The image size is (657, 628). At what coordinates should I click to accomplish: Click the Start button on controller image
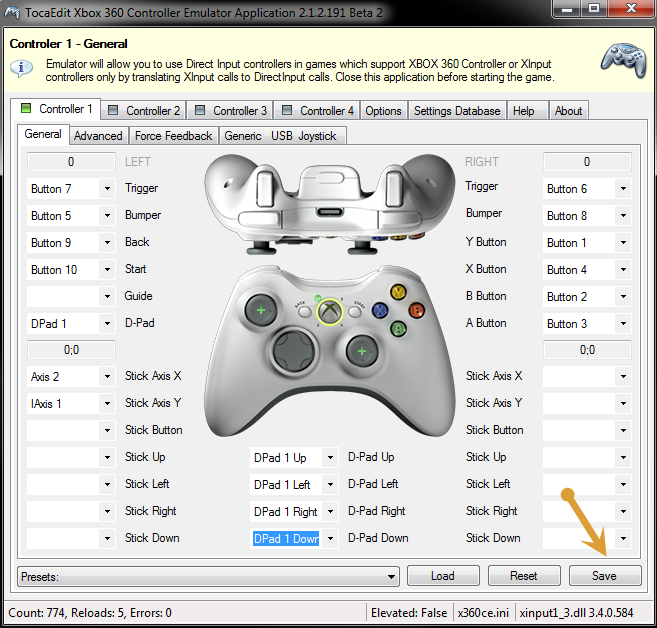tap(355, 311)
